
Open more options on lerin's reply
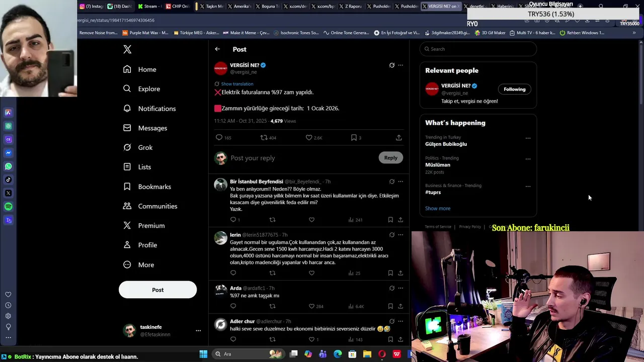click(x=400, y=235)
